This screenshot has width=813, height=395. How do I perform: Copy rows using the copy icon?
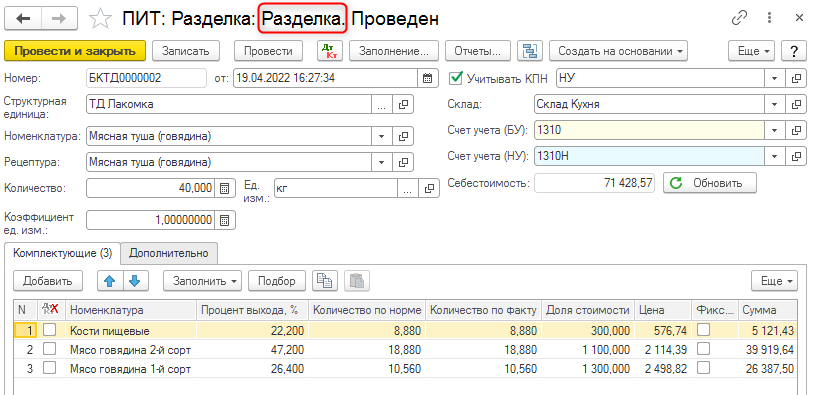tap(325, 281)
